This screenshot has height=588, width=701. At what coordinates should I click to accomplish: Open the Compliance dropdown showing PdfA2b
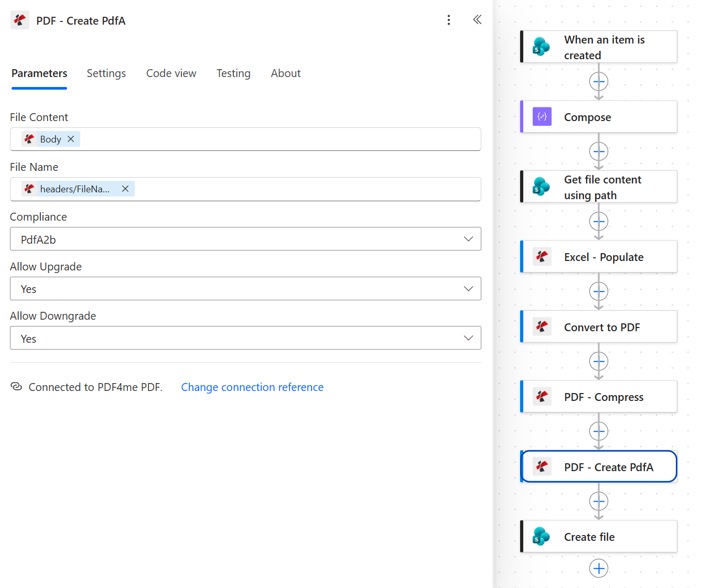[x=245, y=239]
